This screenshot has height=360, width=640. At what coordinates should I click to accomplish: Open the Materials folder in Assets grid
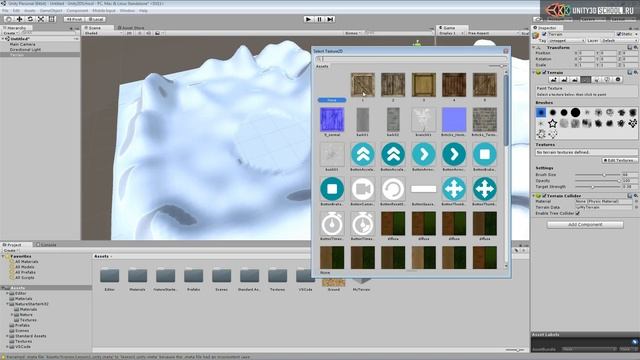138,278
